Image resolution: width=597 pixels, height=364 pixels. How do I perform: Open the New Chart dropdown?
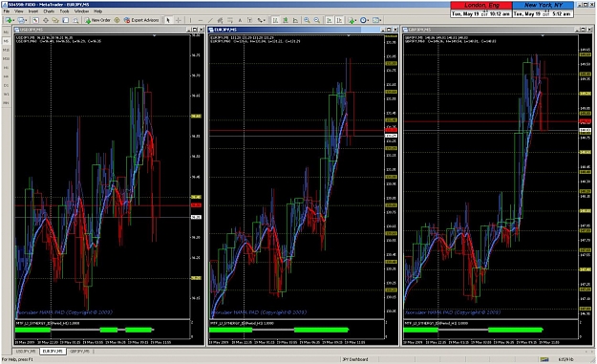click(10, 20)
